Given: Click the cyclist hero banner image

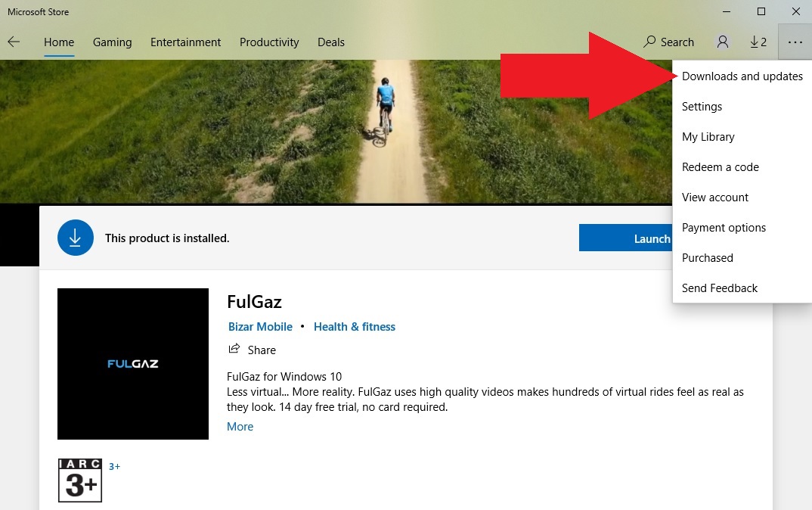Looking at the screenshot, I should [336, 132].
